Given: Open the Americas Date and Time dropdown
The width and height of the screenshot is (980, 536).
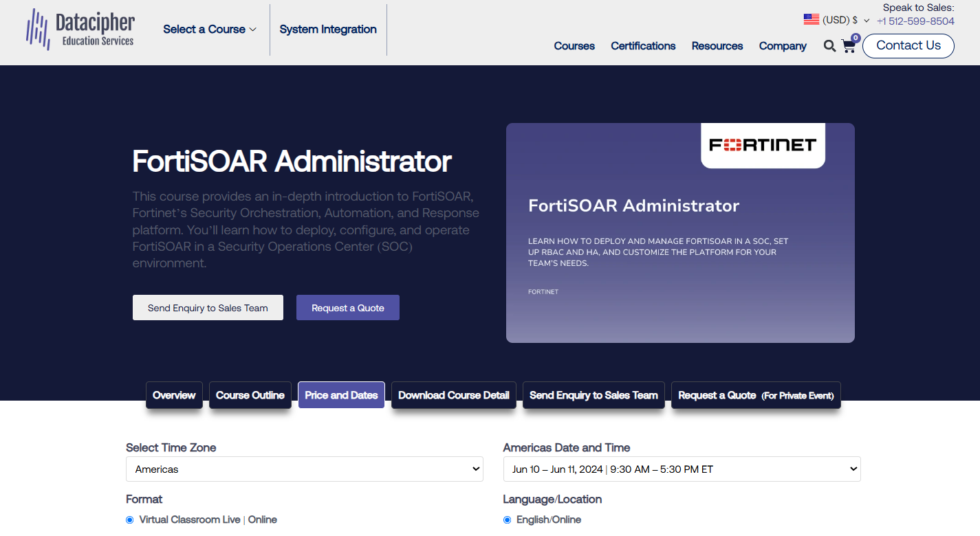Looking at the screenshot, I should coord(682,469).
